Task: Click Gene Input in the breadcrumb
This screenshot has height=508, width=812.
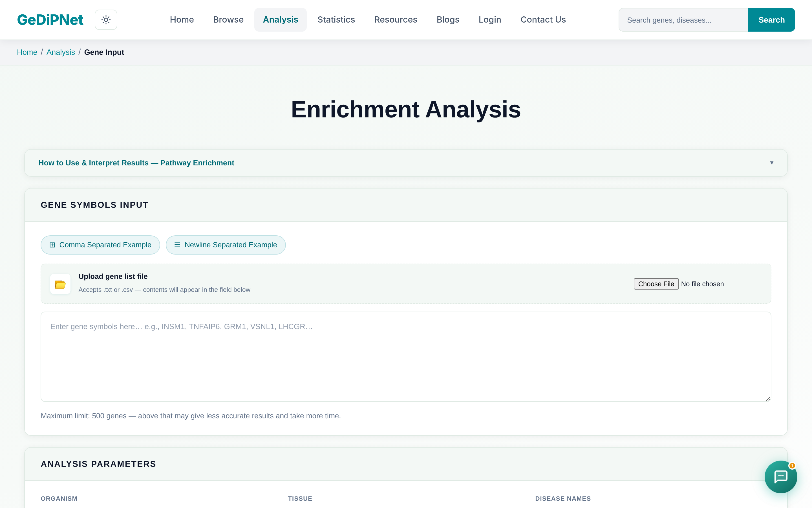Action: [104, 52]
